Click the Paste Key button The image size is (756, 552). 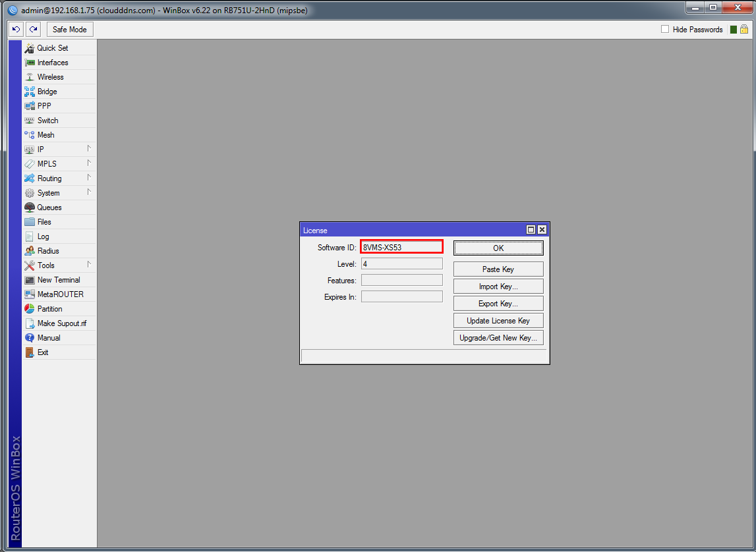(x=498, y=269)
